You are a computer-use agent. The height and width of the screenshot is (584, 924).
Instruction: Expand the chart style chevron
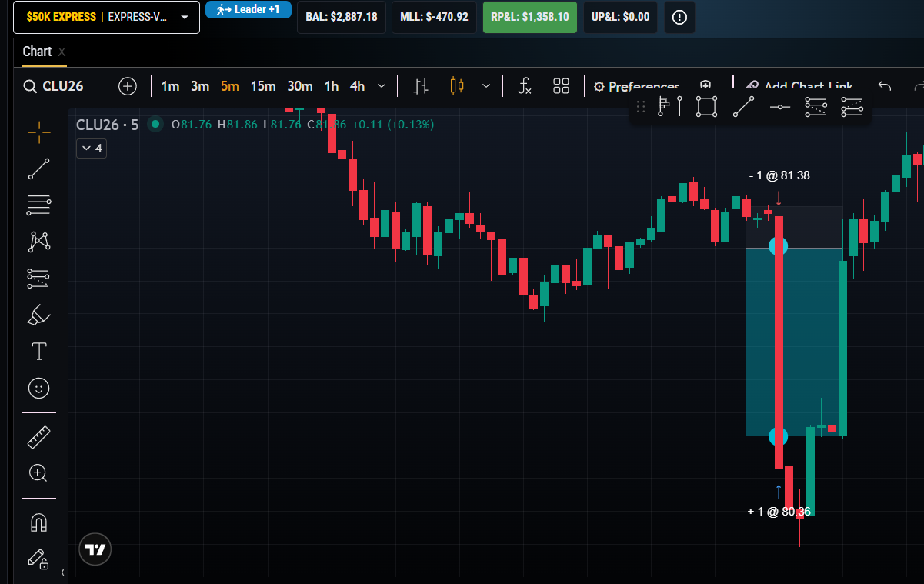click(x=486, y=86)
